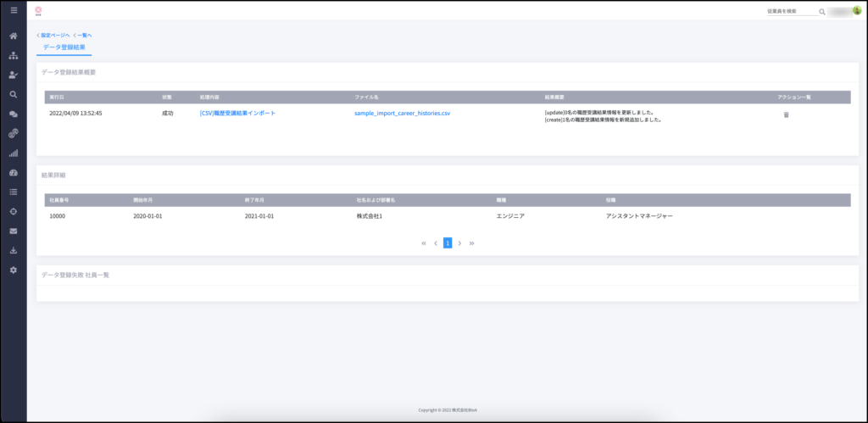Go back via 設定ページへ link
868x423 pixels.
pos(53,36)
